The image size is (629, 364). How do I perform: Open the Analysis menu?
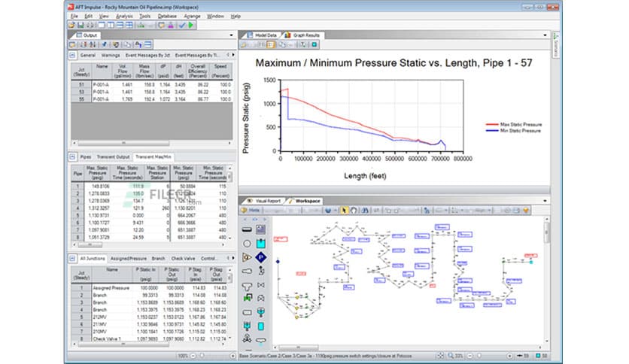[x=124, y=16]
